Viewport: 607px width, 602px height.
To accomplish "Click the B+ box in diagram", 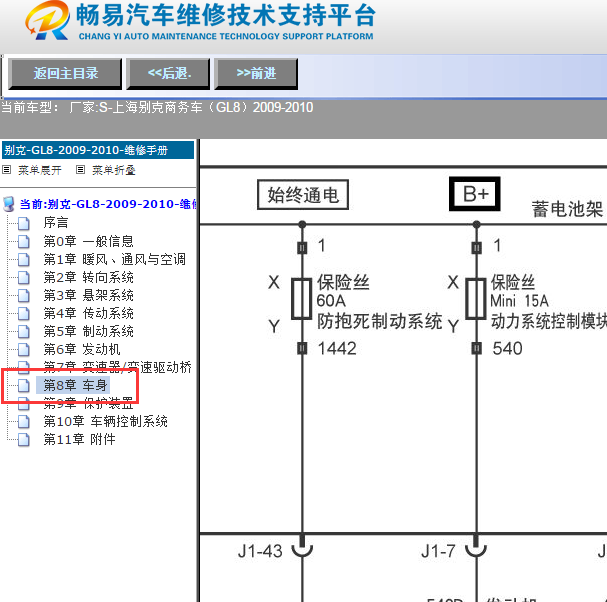I will [x=475, y=194].
